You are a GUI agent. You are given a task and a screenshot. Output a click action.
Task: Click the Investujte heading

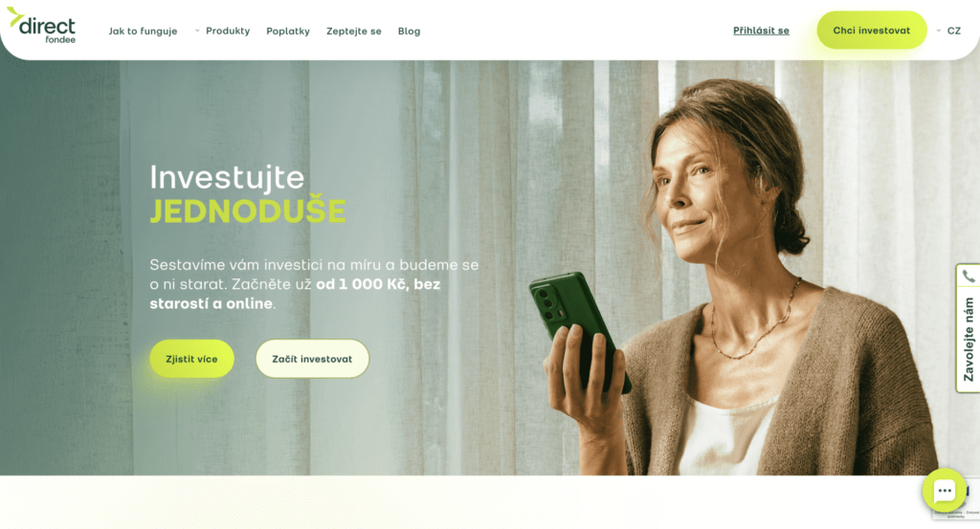pyautogui.click(x=227, y=177)
